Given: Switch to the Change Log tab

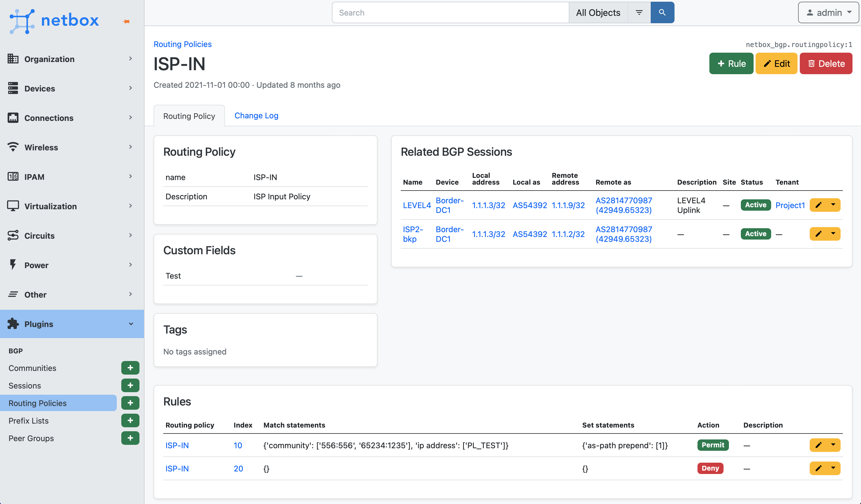Looking at the screenshot, I should coord(256,115).
